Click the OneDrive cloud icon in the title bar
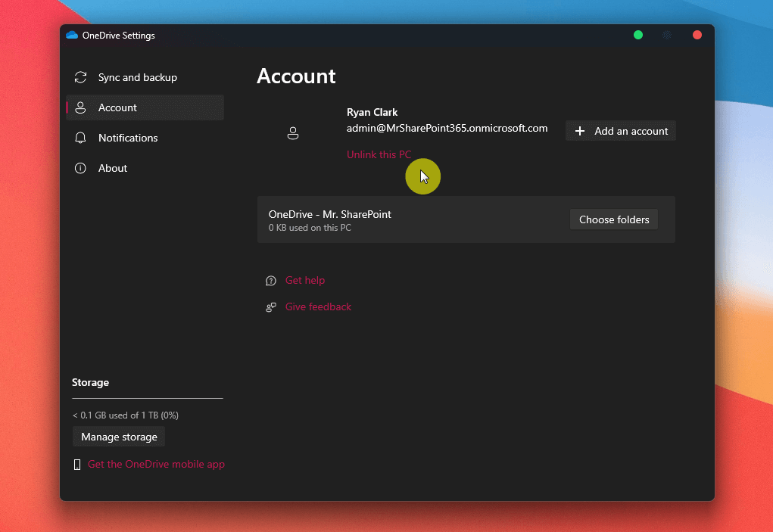 [x=72, y=35]
